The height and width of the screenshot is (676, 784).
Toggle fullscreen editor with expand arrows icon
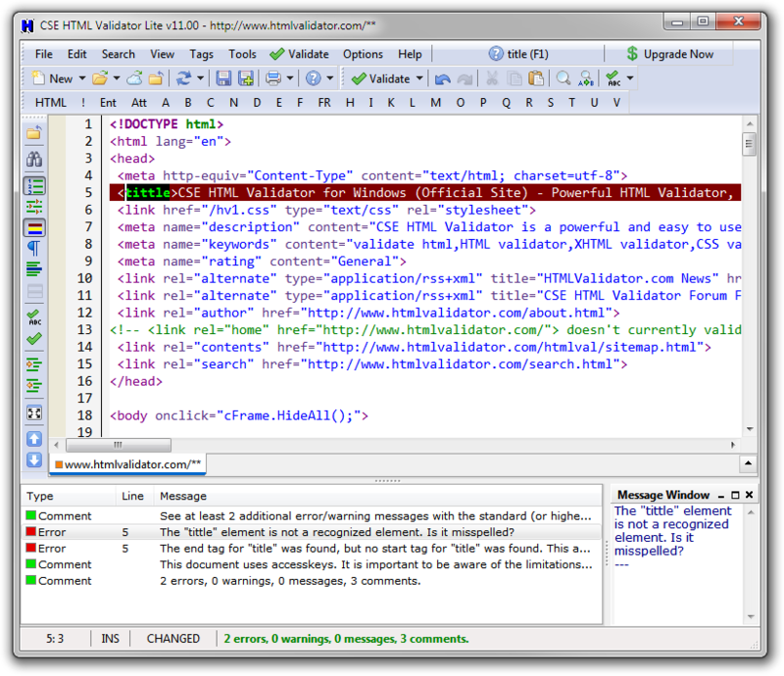tap(34, 413)
